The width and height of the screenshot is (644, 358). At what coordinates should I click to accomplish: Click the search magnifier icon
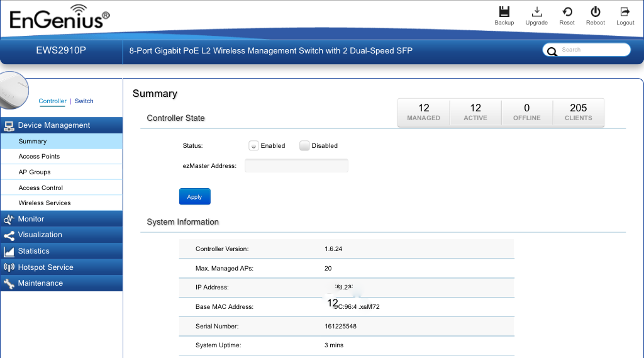(x=552, y=51)
